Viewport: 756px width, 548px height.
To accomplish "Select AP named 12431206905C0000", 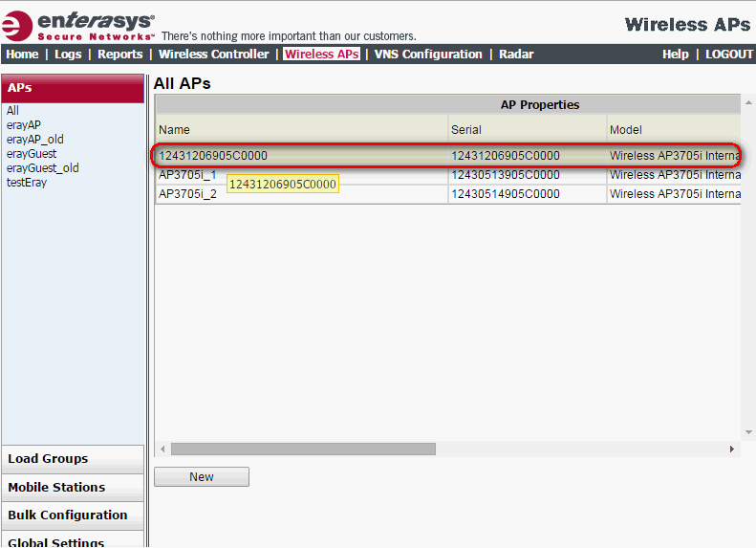I will (212, 156).
